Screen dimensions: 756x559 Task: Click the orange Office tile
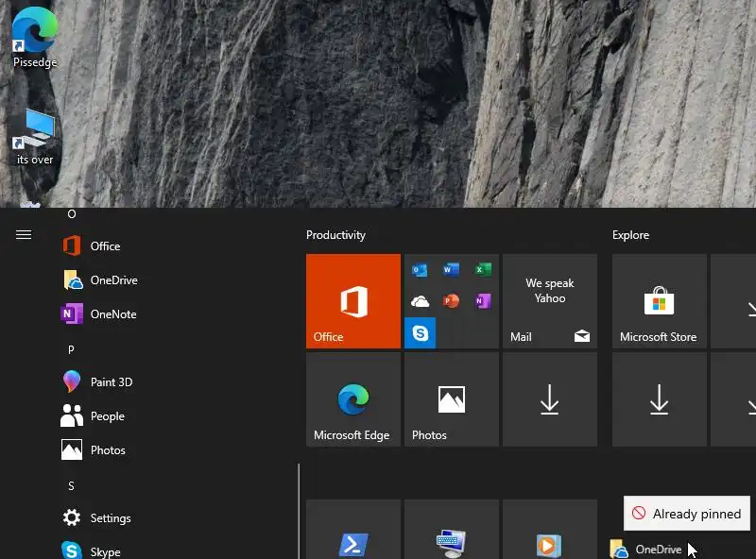[x=353, y=301]
